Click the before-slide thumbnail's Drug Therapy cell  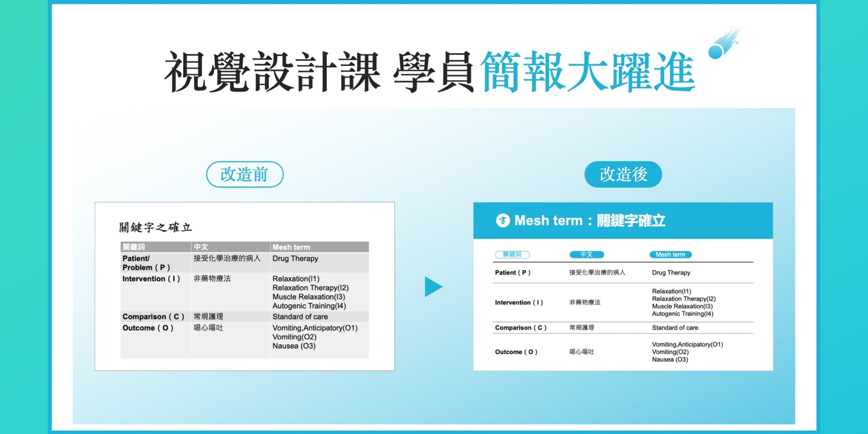(x=295, y=259)
